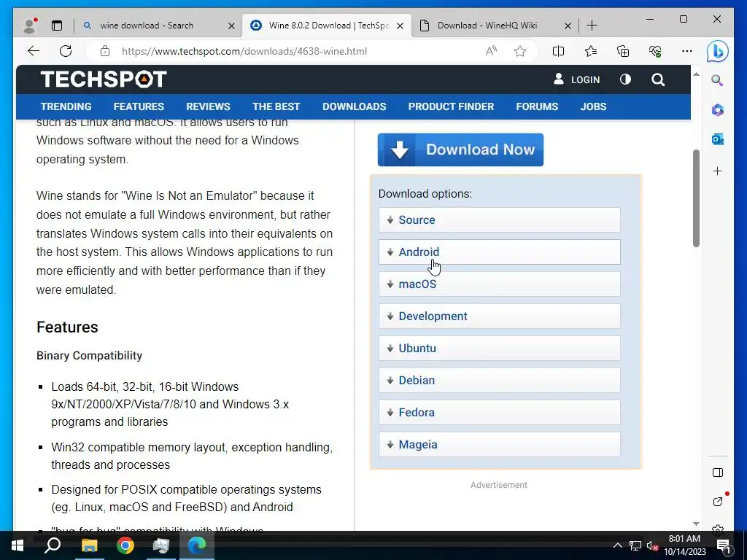Click the scrollbar up arrow
This screenshot has height=560, width=747.
tap(696, 74)
